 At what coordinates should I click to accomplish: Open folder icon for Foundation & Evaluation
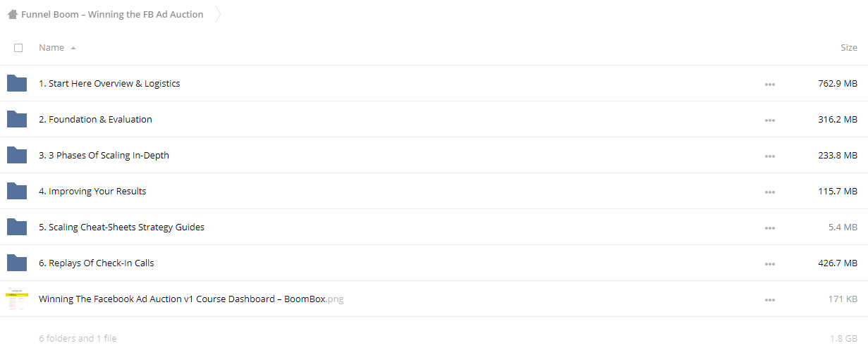[x=17, y=119]
